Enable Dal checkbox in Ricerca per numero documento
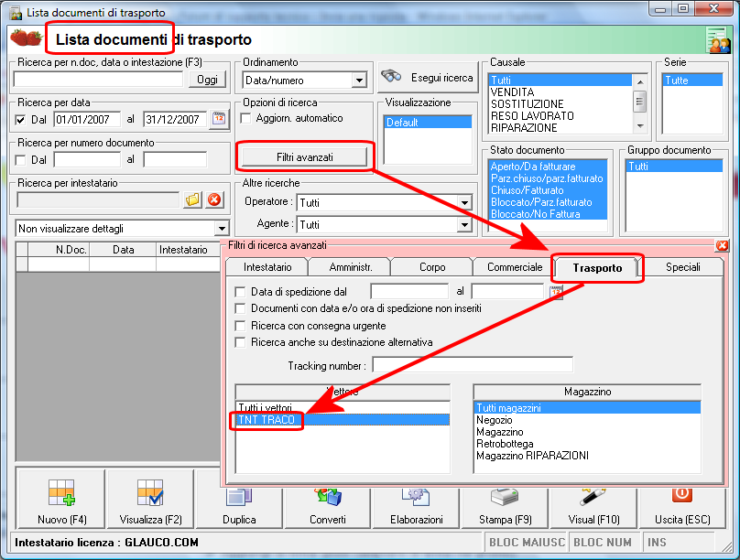740x560 pixels. 20,160
